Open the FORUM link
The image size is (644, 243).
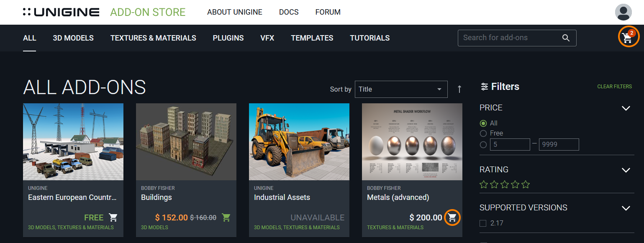click(328, 12)
